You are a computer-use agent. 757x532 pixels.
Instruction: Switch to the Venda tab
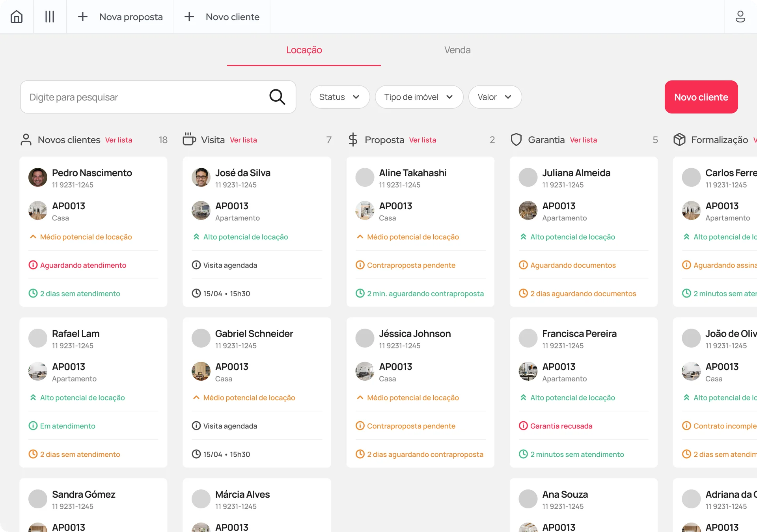457,50
